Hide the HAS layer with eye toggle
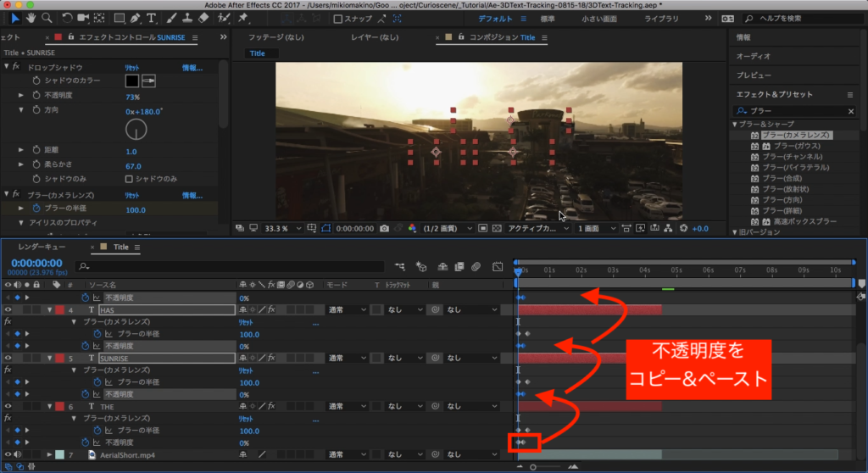Screen dimensions: 868x473 tap(8, 310)
